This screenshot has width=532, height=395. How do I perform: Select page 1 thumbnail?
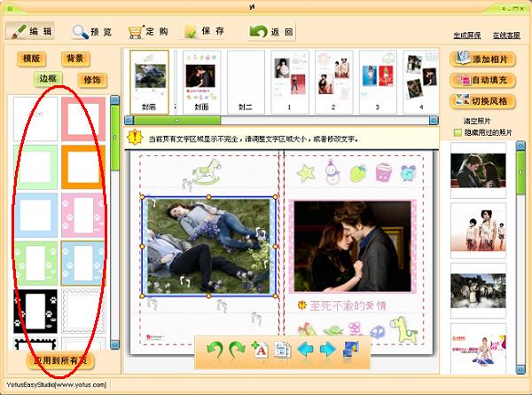click(x=290, y=82)
